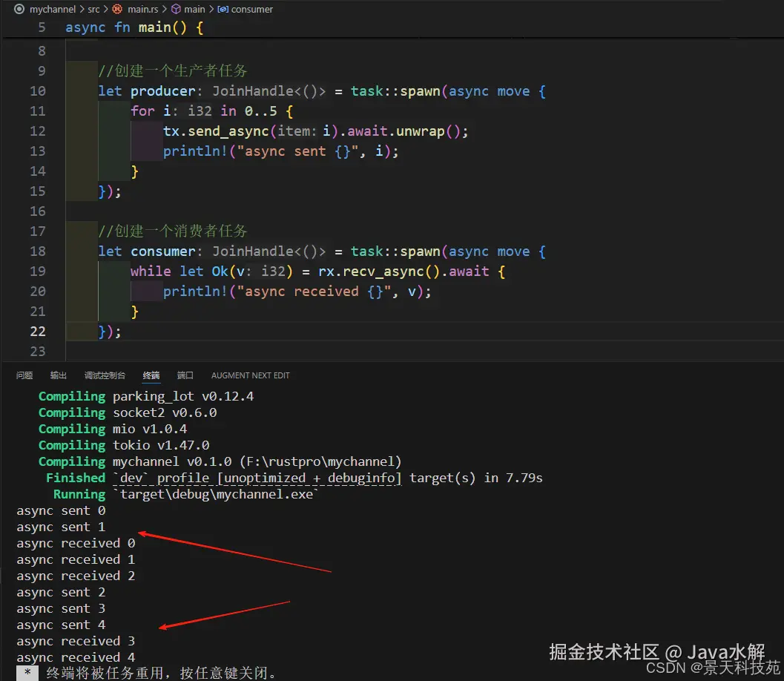Select main.rs in the breadcrumb
784x681 pixels.
(x=142, y=9)
